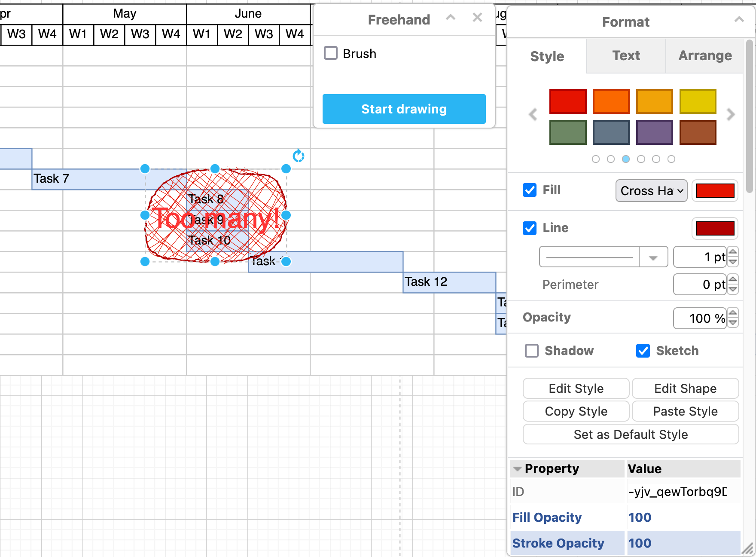This screenshot has width=756, height=557.
Task: Click the rotate handle on the selected shape
Action: click(x=299, y=156)
